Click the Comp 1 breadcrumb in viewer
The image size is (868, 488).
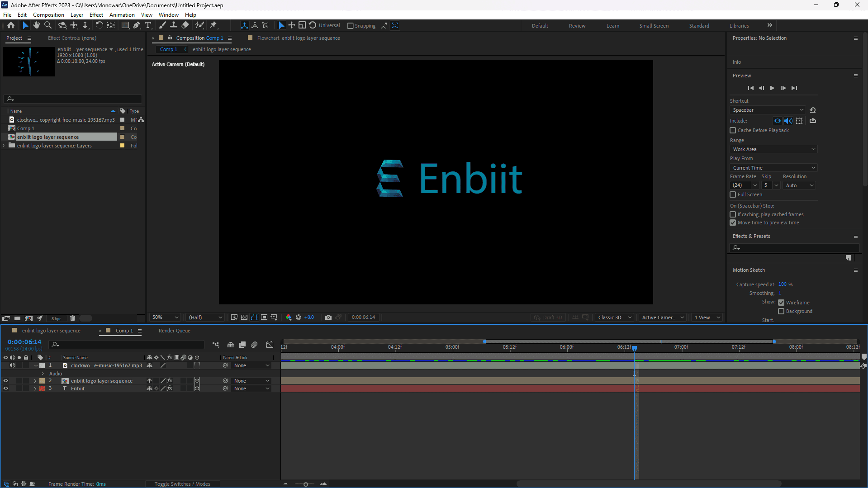pos(168,49)
